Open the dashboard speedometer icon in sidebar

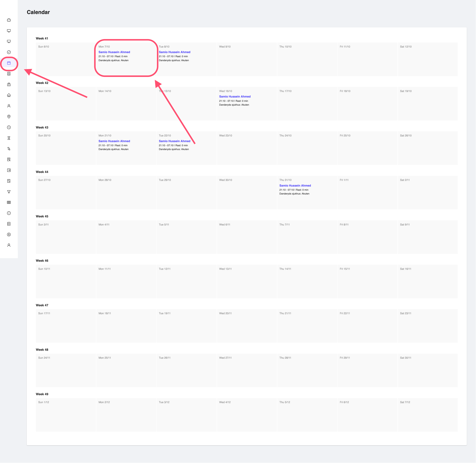coord(9,20)
